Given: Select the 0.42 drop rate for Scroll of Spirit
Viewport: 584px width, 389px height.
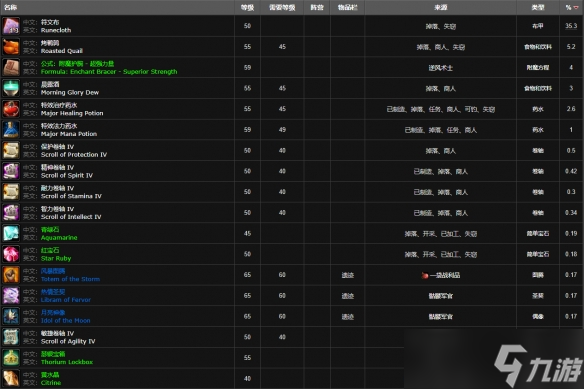Looking at the screenshot, I should coord(571,171).
